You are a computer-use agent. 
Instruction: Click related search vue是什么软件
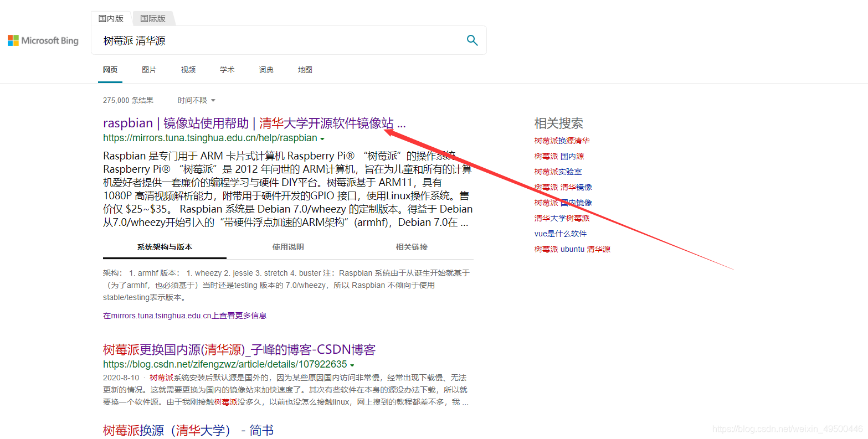(560, 234)
